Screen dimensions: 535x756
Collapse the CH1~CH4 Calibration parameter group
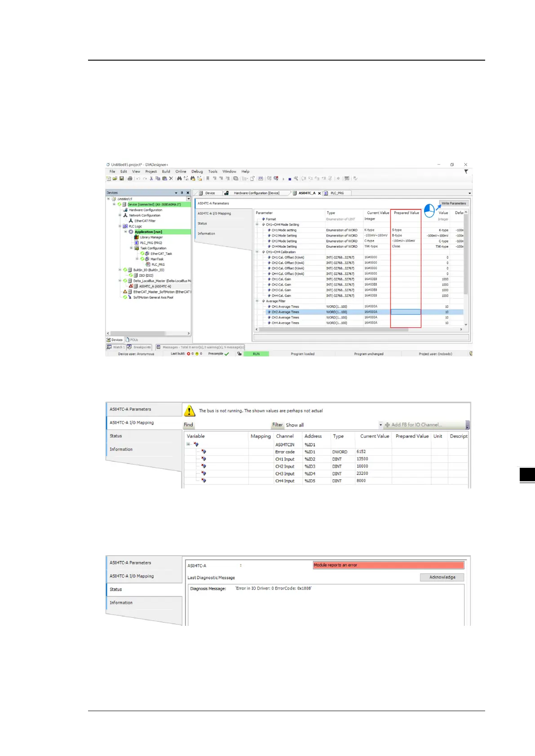click(257, 252)
